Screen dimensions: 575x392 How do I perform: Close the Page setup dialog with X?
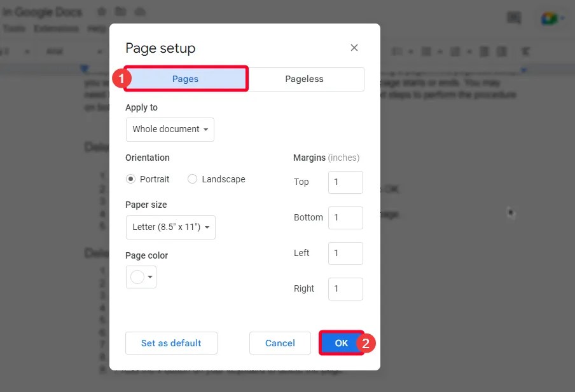coord(354,48)
